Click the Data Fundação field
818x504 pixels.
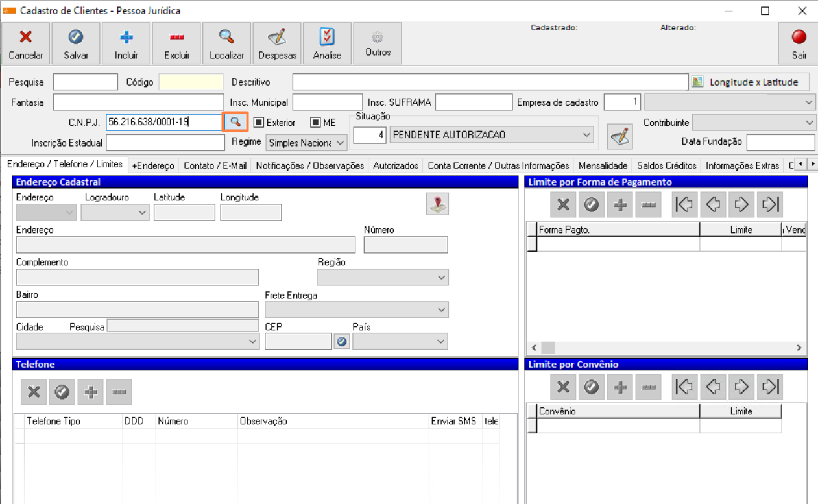781,142
